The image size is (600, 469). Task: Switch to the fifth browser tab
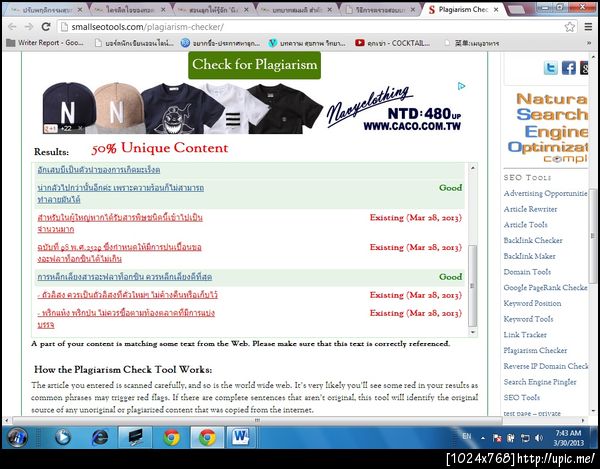pyautogui.click(x=380, y=10)
